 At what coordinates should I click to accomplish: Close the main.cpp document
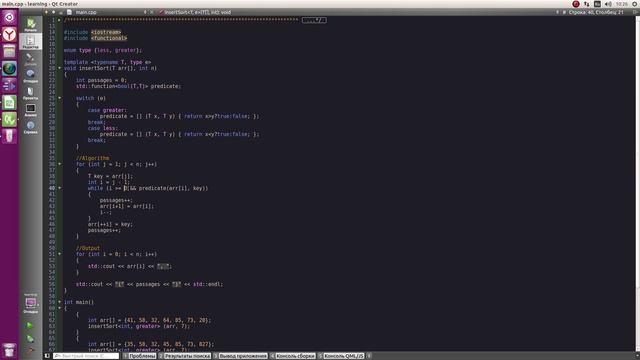152,12
